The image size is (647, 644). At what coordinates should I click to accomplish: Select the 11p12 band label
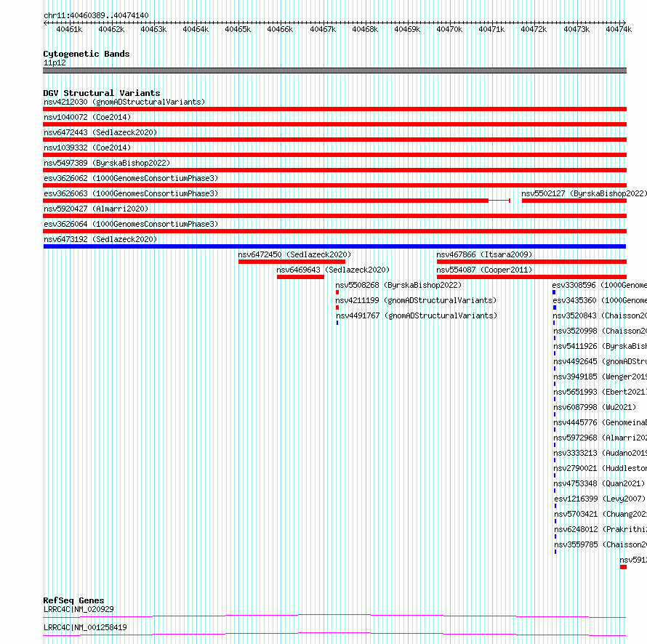55,63
